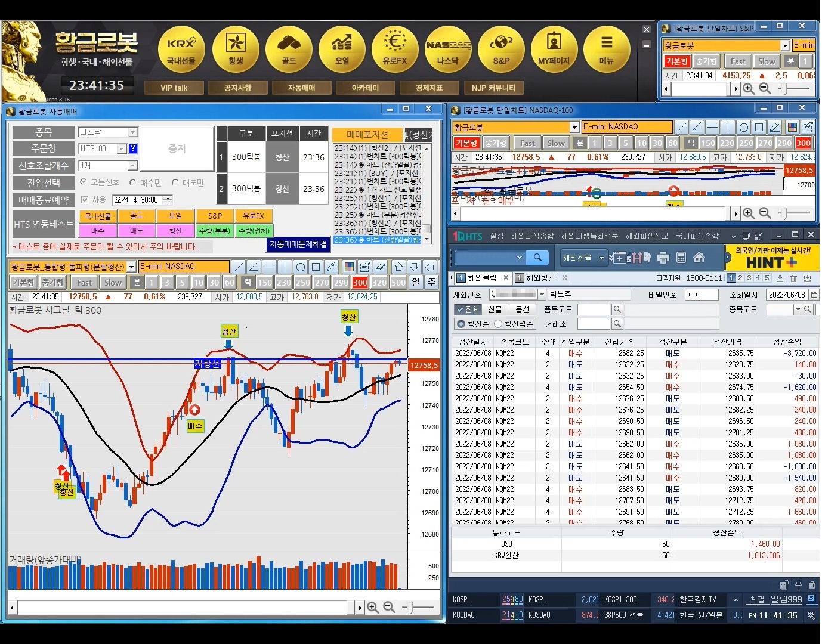Screen dimensions: 822x644
Task: Open the KRX 국내선물 gold button
Action: click(181, 49)
